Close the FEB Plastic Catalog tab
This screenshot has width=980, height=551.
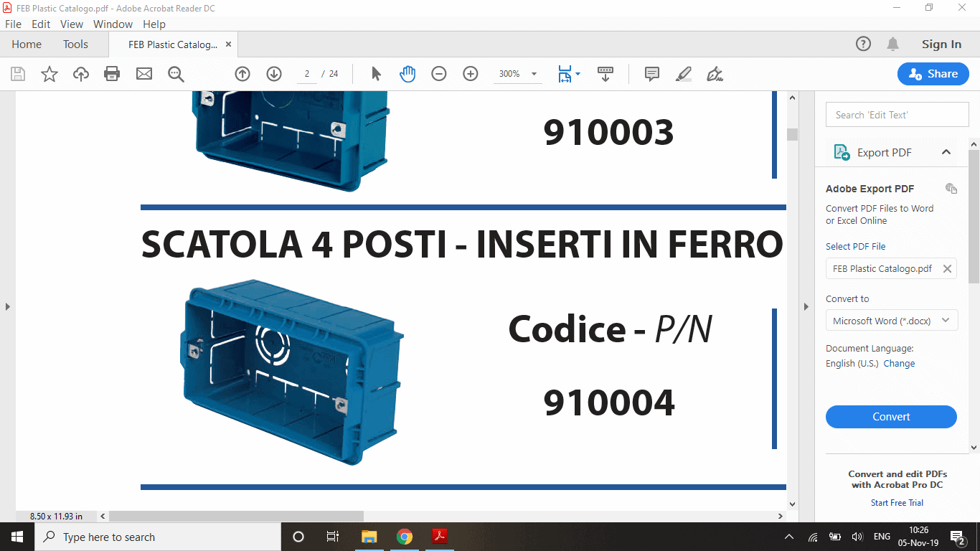tap(229, 44)
